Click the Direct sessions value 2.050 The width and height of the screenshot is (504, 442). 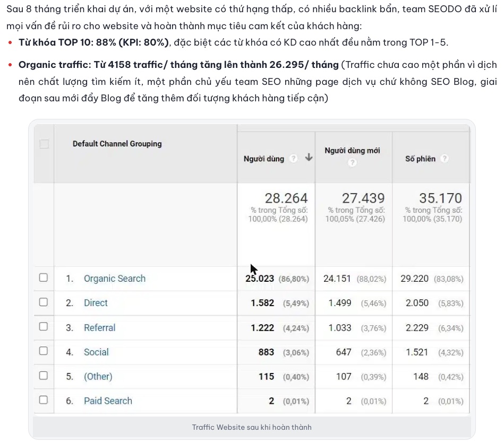[x=417, y=302]
